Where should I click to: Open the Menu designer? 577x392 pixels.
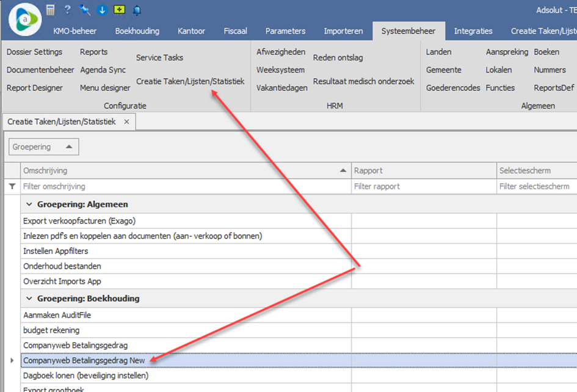coord(105,88)
